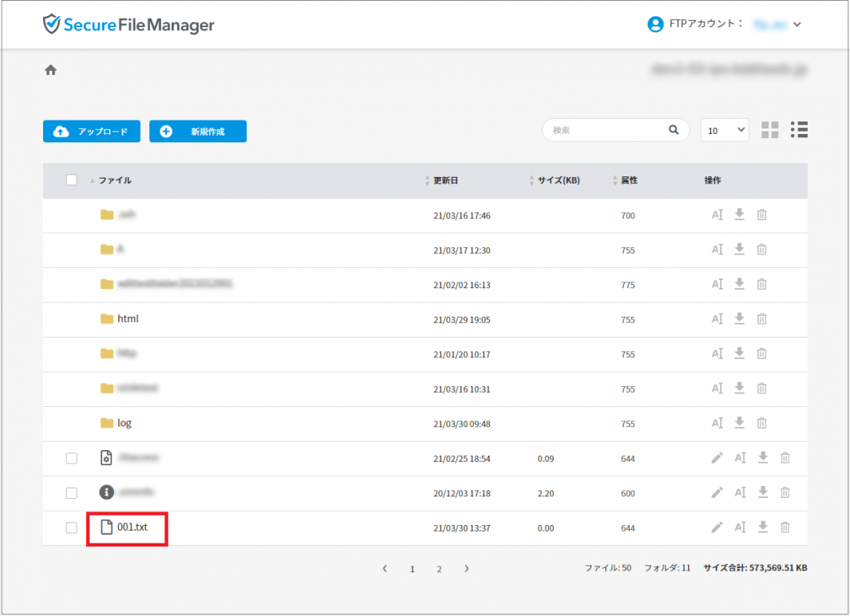Switch to list view layout
The height and width of the screenshot is (616, 850).
799,130
